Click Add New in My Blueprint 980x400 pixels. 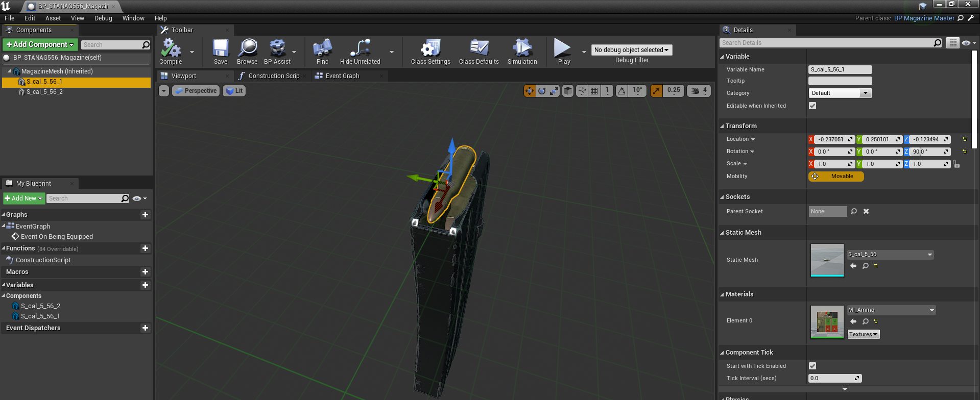click(x=23, y=198)
